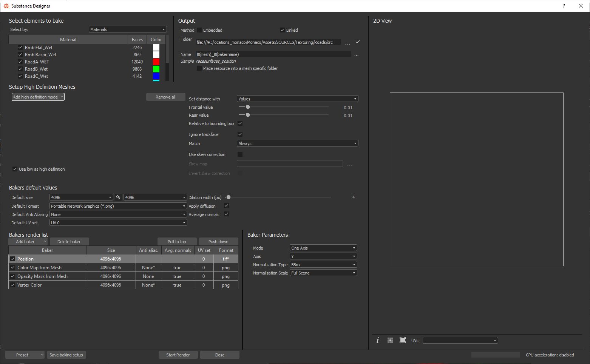Viewport: 590px width, 364px height.
Task: Open the dots menu beside Name field
Action: 356,55
